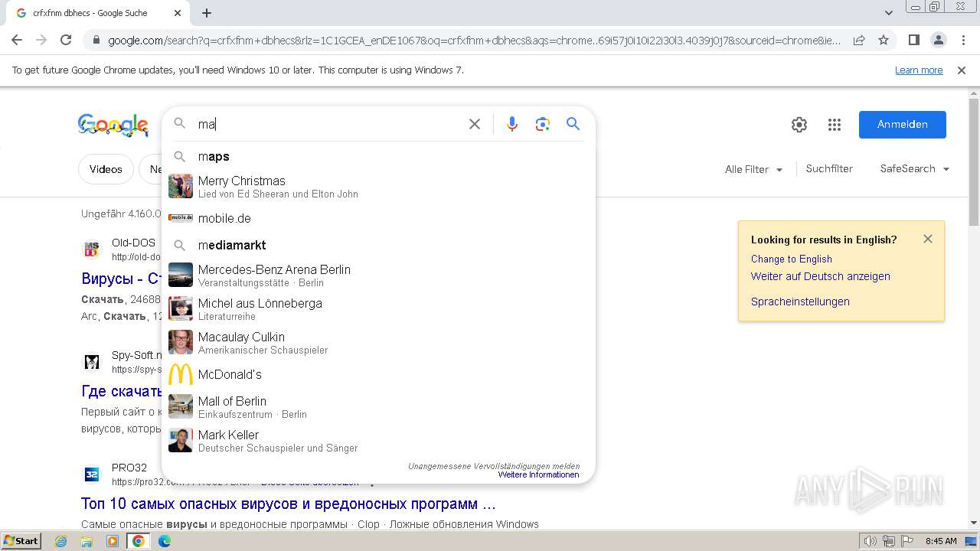Select the mediamarkt suggestion
This screenshot has height=551, width=980.
click(378, 245)
